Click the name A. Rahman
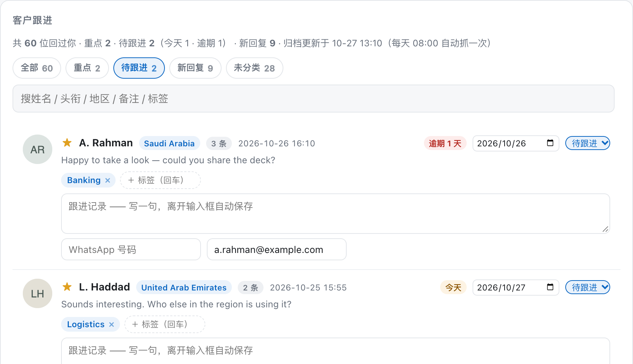633x364 pixels. pos(106,143)
